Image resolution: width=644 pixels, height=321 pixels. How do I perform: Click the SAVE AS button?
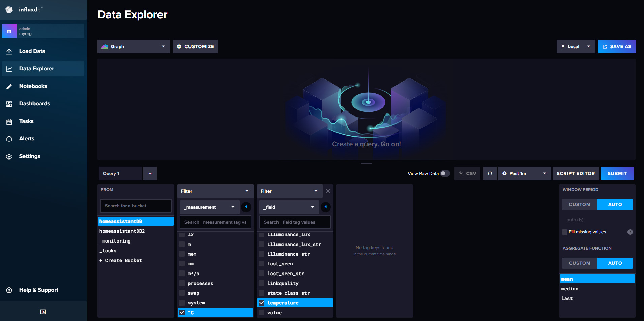[617, 46]
